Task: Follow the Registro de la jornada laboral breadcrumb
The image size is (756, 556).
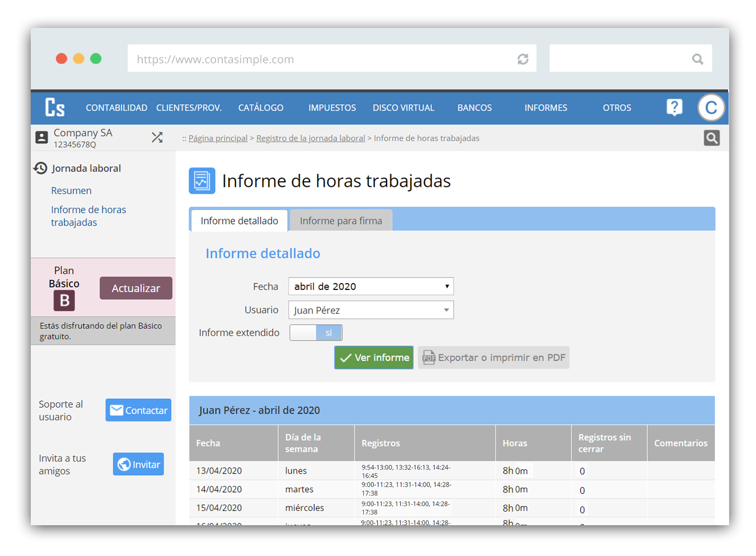Action: click(x=310, y=138)
